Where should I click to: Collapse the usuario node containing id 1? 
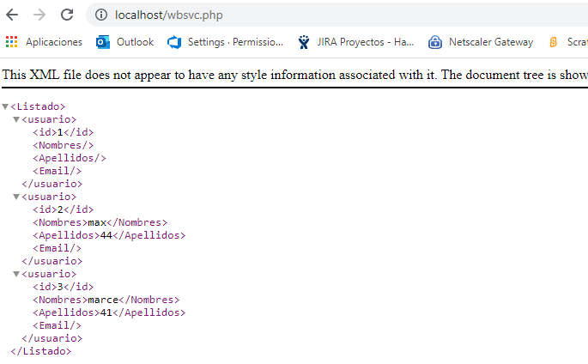click(16, 120)
